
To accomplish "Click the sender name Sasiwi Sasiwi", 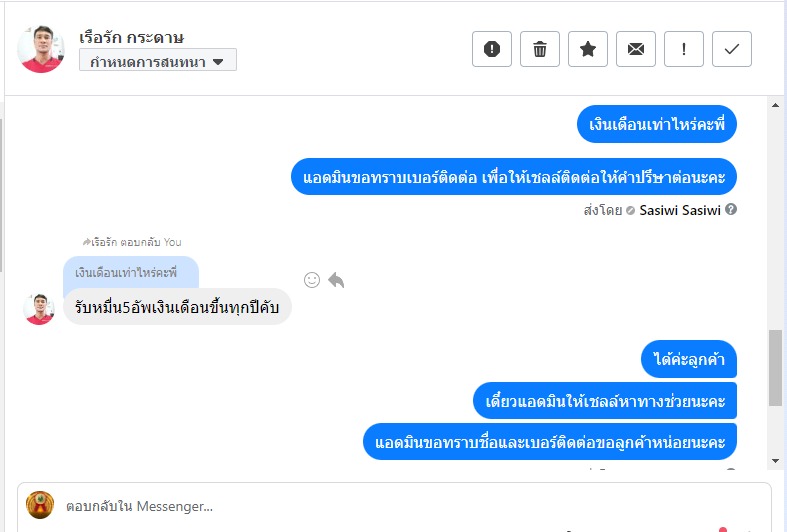I will coord(680,210).
